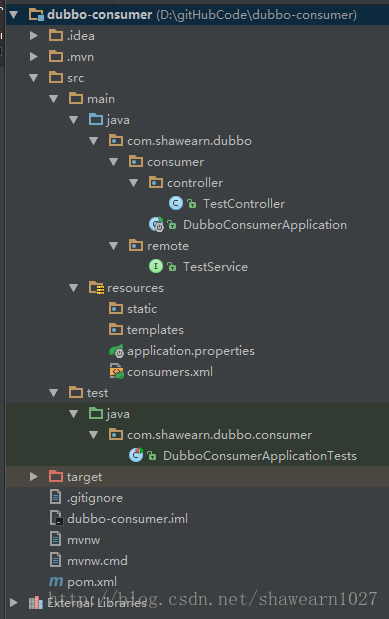Click the DubboConsumerApplication runnable class icon

click(x=156, y=225)
